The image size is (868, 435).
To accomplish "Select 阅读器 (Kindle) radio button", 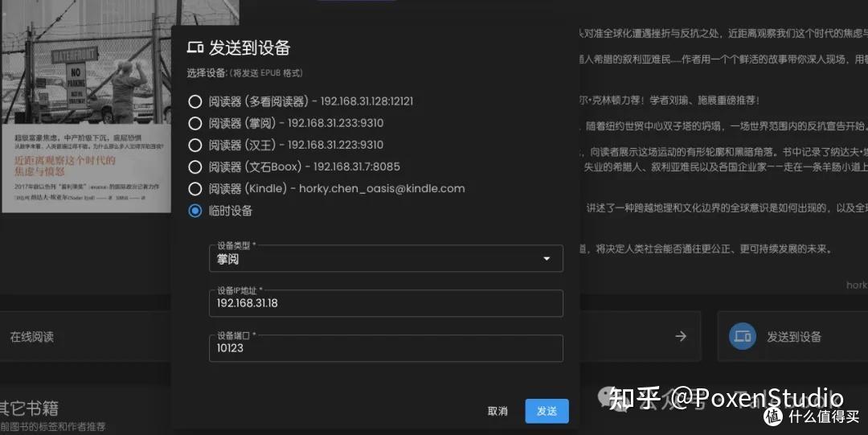I will (194, 189).
